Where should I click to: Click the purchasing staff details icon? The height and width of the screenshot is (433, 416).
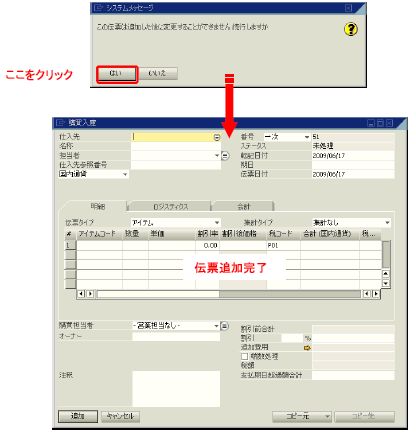225,326
